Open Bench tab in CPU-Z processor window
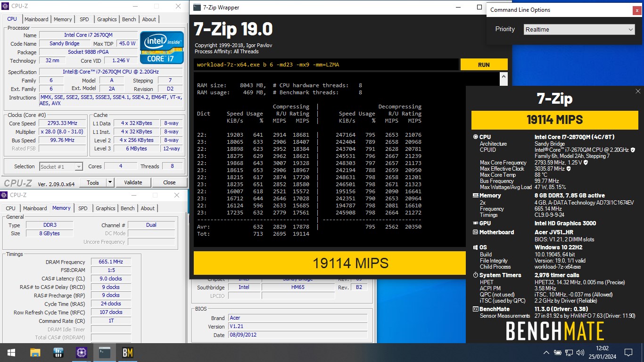The height and width of the screenshot is (362, 644). [x=129, y=19]
